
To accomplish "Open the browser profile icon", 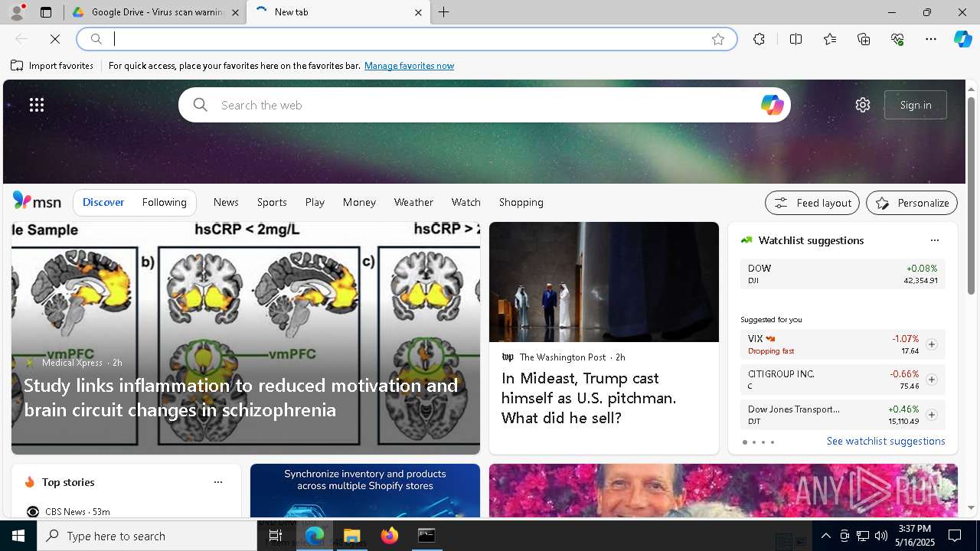I will coord(17,12).
